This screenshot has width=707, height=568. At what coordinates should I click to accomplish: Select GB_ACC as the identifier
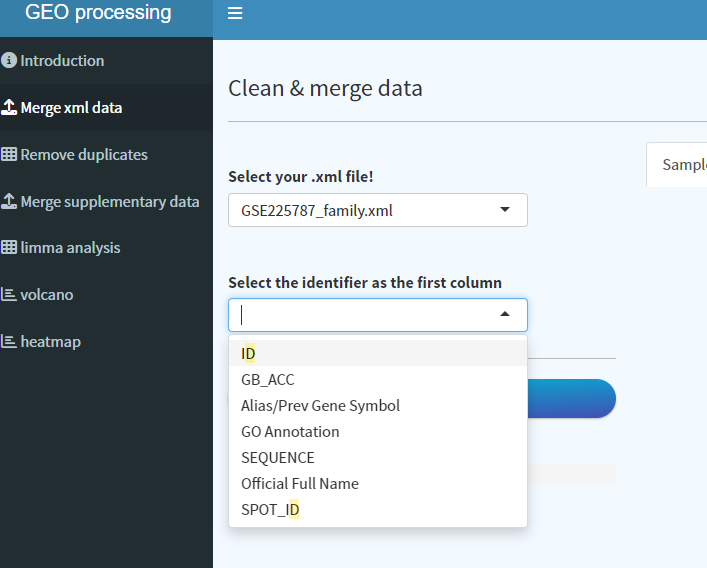[378, 380]
